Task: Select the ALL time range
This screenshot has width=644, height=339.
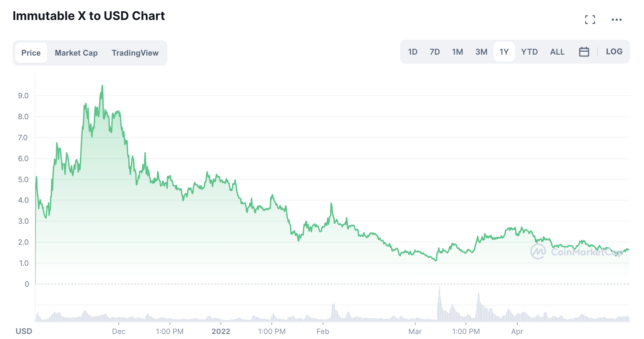Action: [x=557, y=52]
